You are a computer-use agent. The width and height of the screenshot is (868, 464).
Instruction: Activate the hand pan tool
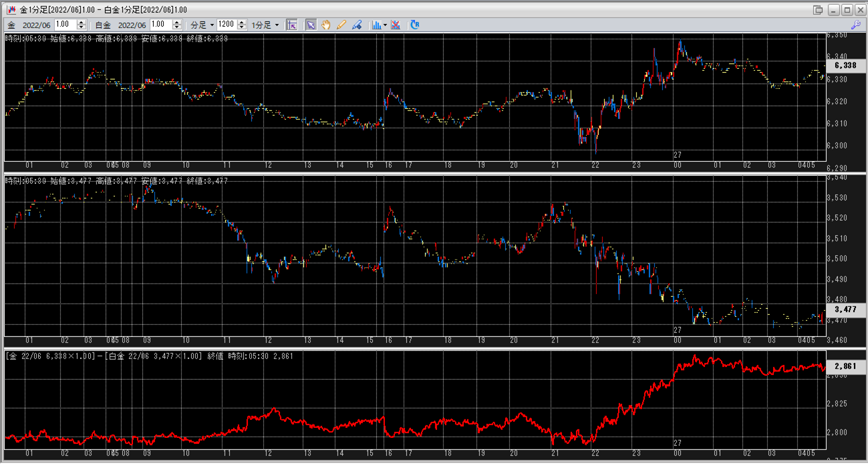point(326,25)
